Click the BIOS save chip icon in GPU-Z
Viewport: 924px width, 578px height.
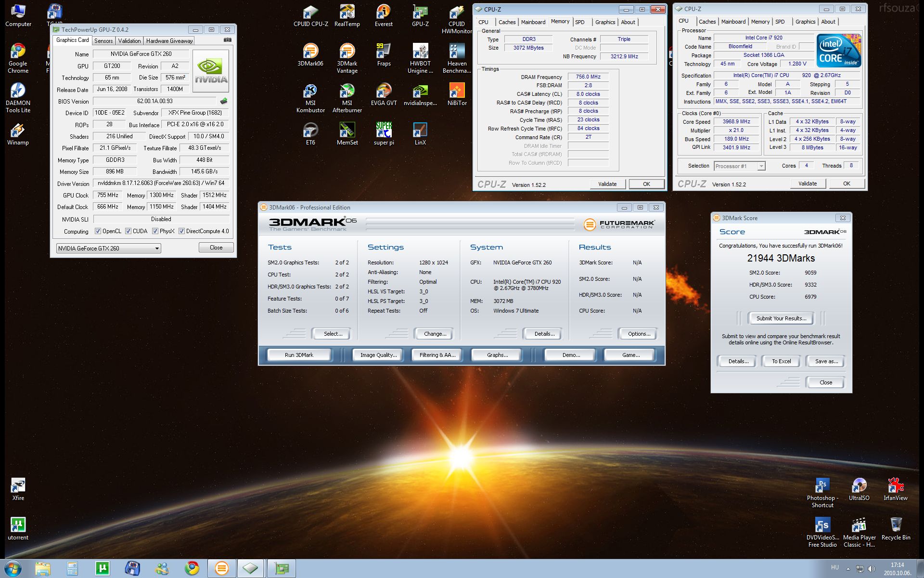coord(224,101)
